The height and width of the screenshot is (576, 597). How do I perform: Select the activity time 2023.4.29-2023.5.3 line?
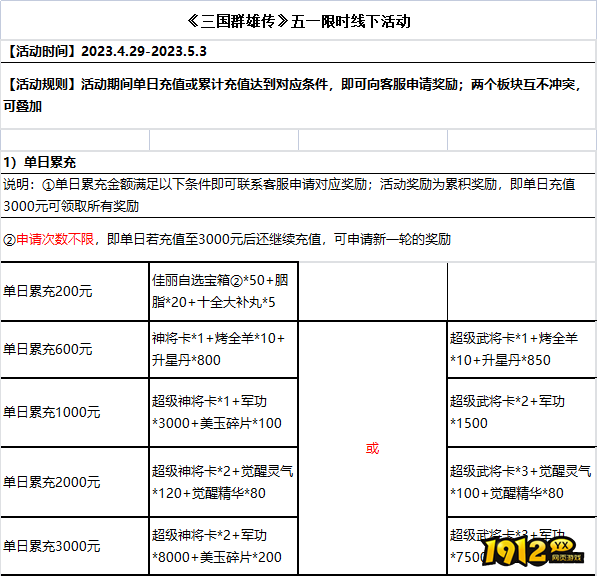(298, 51)
